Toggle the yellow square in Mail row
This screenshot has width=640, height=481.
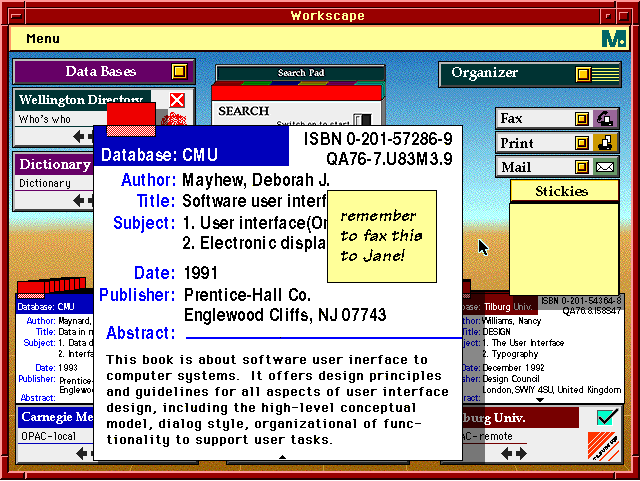coord(582,167)
